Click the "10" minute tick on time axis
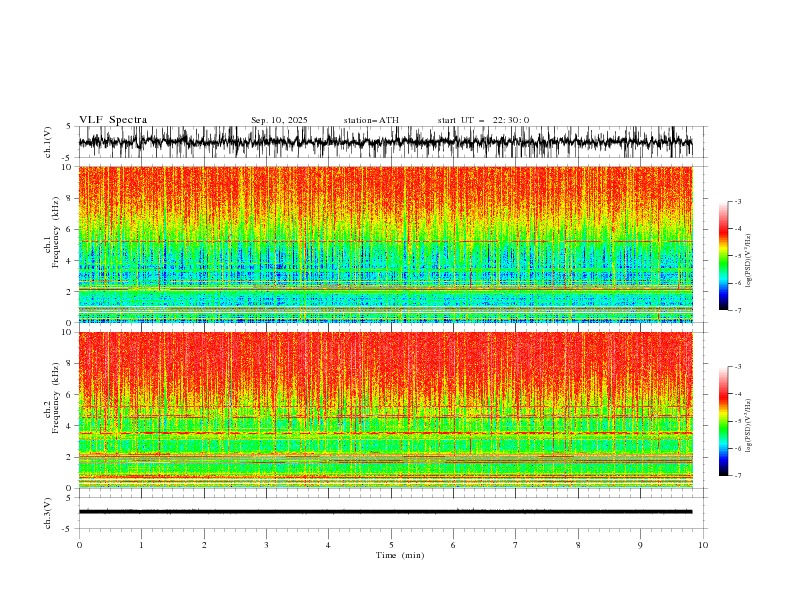 703,545
